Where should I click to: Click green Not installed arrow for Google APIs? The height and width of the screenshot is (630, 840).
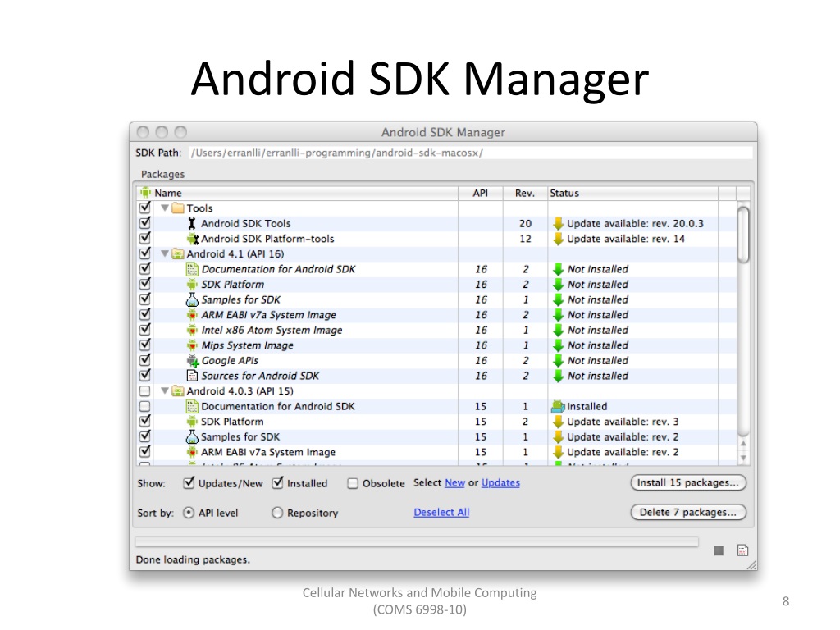pyautogui.click(x=558, y=361)
